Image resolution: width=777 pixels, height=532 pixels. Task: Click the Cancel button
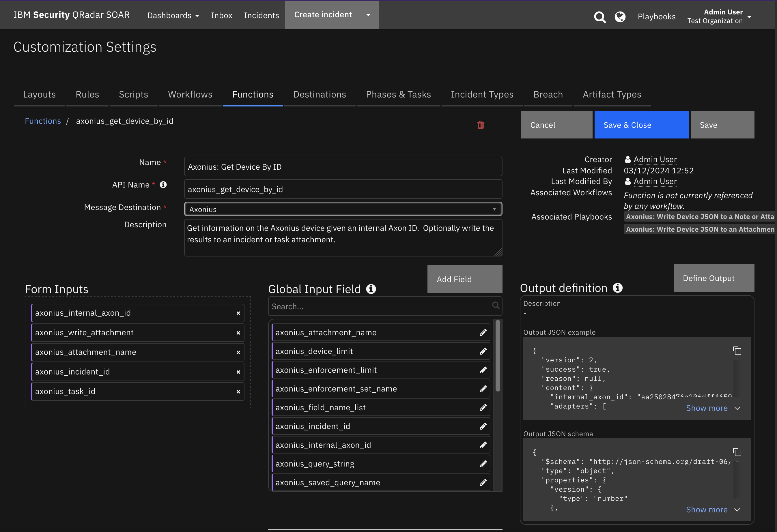click(556, 125)
